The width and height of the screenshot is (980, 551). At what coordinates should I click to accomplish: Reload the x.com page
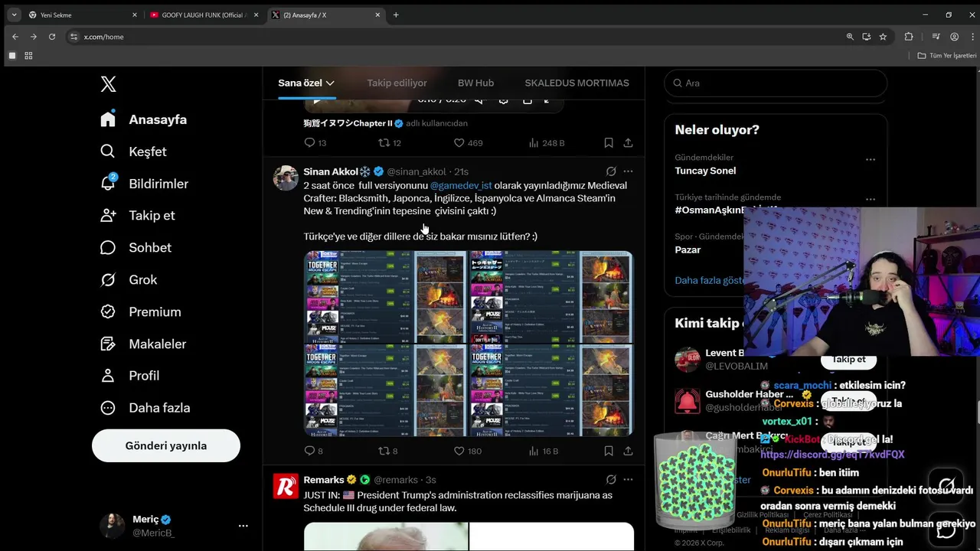pyautogui.click(x=52, y=37)
